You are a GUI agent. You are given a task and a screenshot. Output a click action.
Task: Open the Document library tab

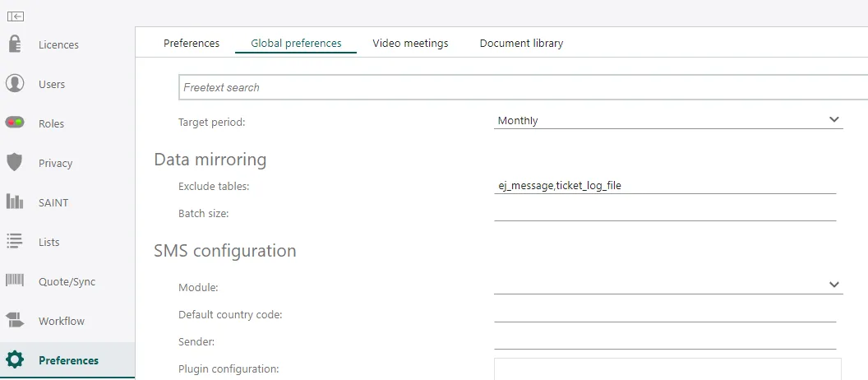(x=521, y=43)
